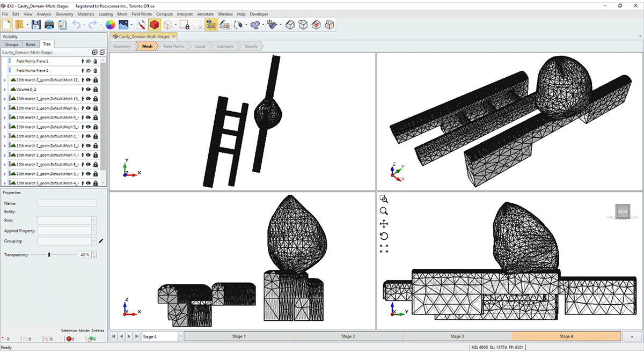Click the pan arrows icon in viewport

384,224
